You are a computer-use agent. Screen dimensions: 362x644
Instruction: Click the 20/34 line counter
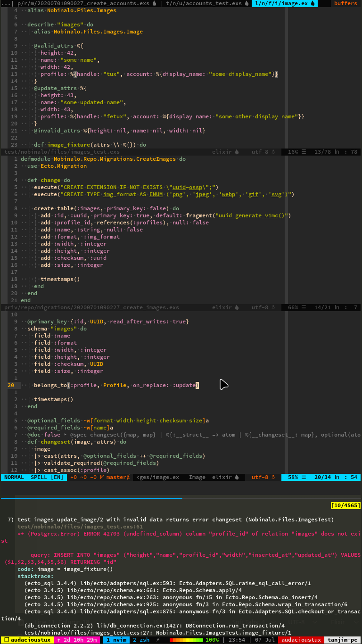pos(322,477)
